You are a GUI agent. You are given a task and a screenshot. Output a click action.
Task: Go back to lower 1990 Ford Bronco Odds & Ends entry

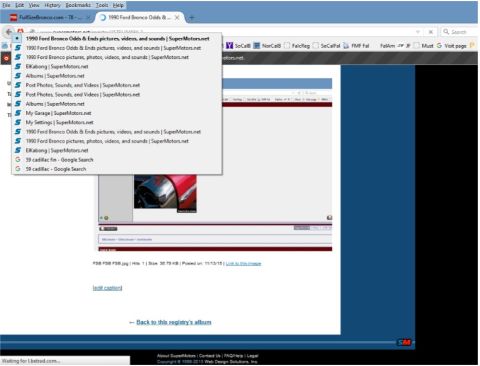117,132
